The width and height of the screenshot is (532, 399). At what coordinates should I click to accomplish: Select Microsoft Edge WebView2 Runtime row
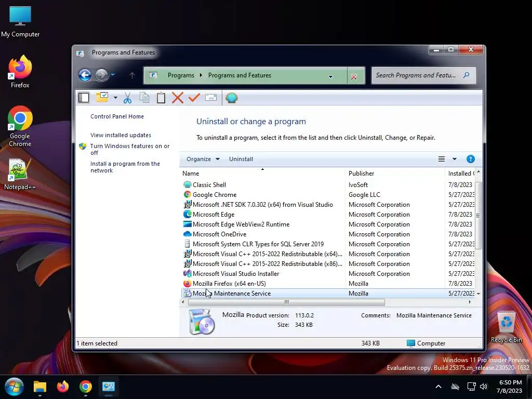pos(327,224)
